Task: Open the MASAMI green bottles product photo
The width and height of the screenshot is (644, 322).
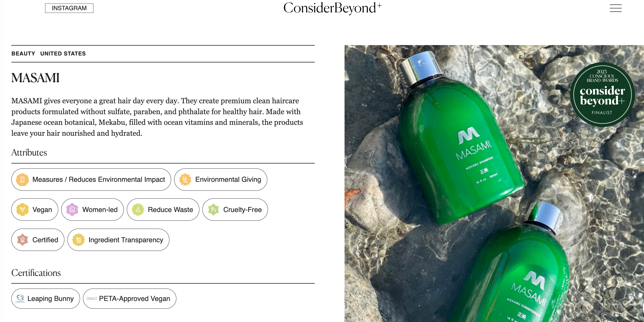Action: [494, 183]
